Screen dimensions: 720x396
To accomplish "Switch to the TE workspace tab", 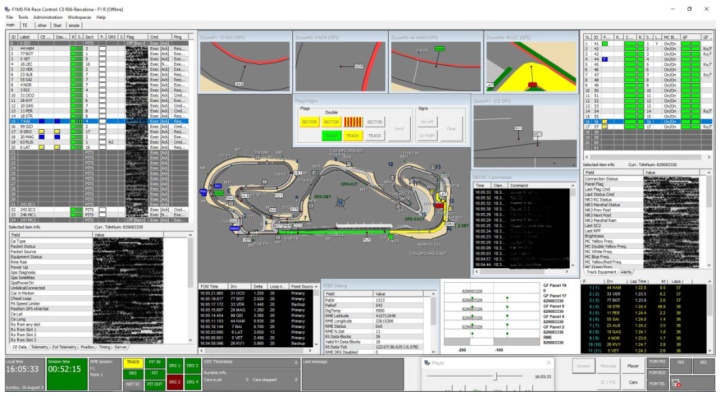I will pyautogui.click(x=25, y=25).
